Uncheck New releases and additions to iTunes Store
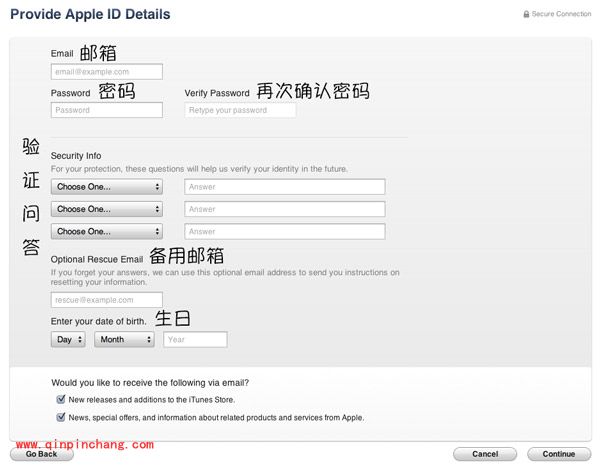The width and height of the screenshot is (600, 466). (60, 399)
